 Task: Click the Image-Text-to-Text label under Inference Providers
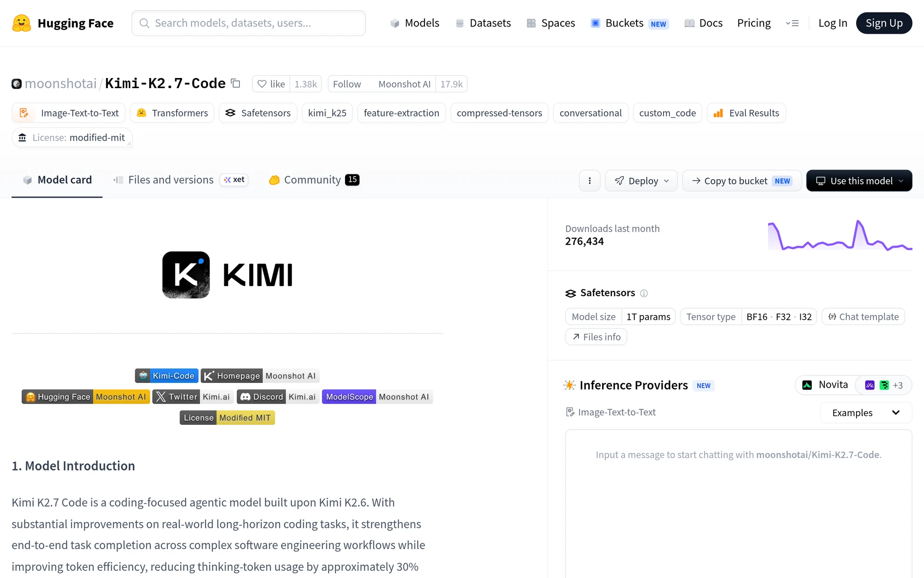click(x=611, y=412)
